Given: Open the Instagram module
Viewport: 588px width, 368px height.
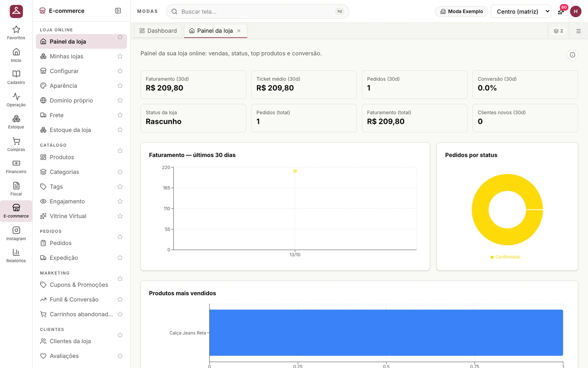Looking at the screenshot, I should (16, 234).
